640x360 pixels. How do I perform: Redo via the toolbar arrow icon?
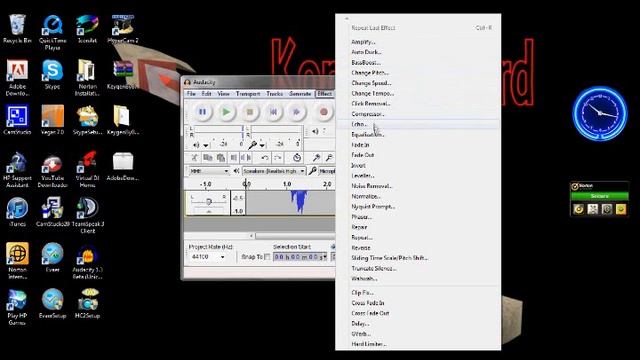coord(278,158)
